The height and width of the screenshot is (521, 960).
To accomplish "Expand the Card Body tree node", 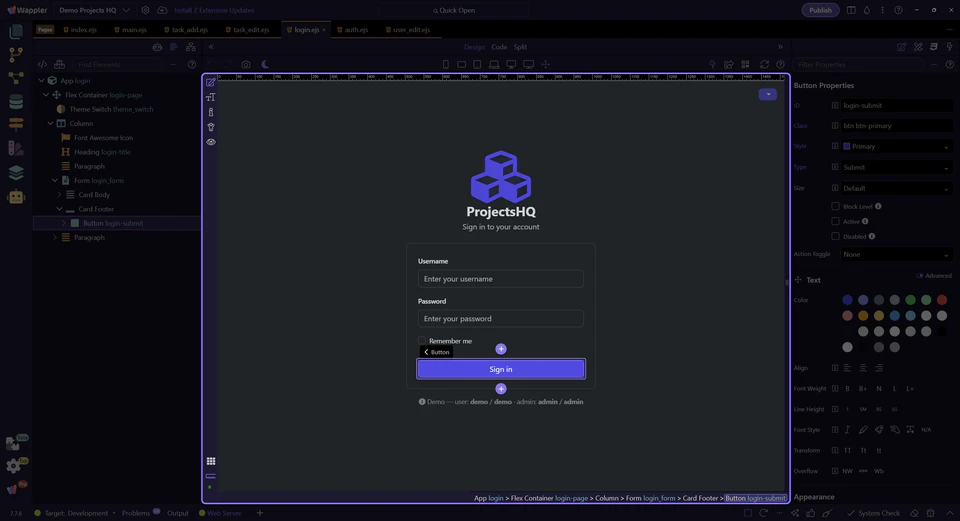I will click(x=59, y=195).
